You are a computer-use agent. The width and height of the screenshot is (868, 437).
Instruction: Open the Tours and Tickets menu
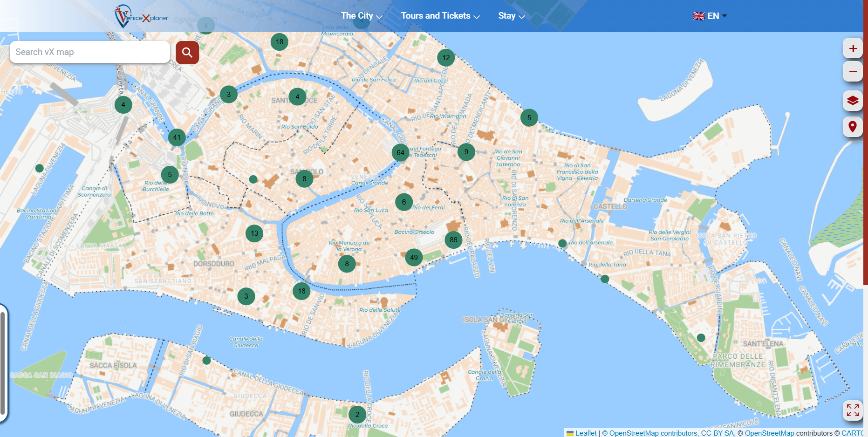(440, 16)
